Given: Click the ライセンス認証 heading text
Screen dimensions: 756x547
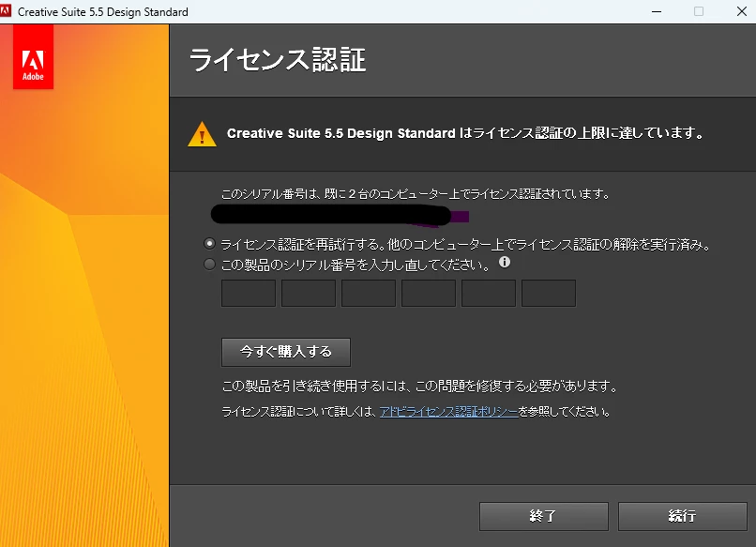Looking at the screenshot, I should (278, 60).
